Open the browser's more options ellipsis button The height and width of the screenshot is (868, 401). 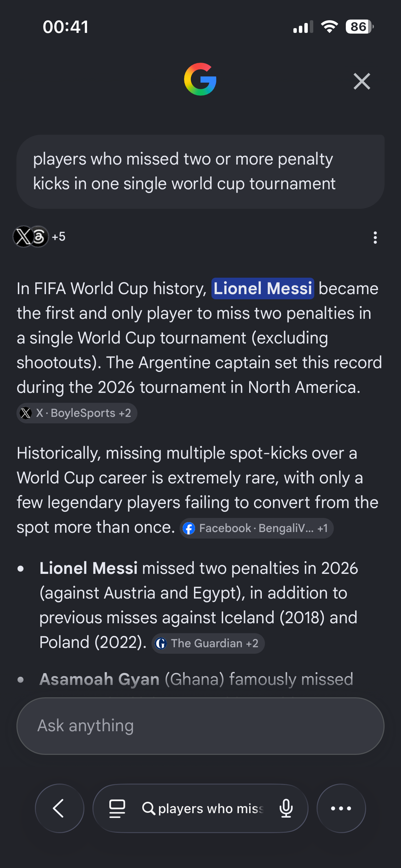[341, 808]
